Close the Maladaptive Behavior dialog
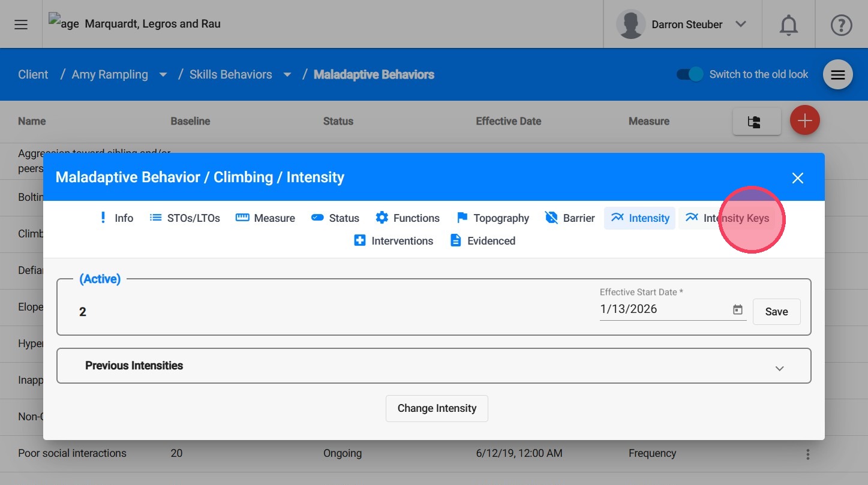 click(797, 177)
